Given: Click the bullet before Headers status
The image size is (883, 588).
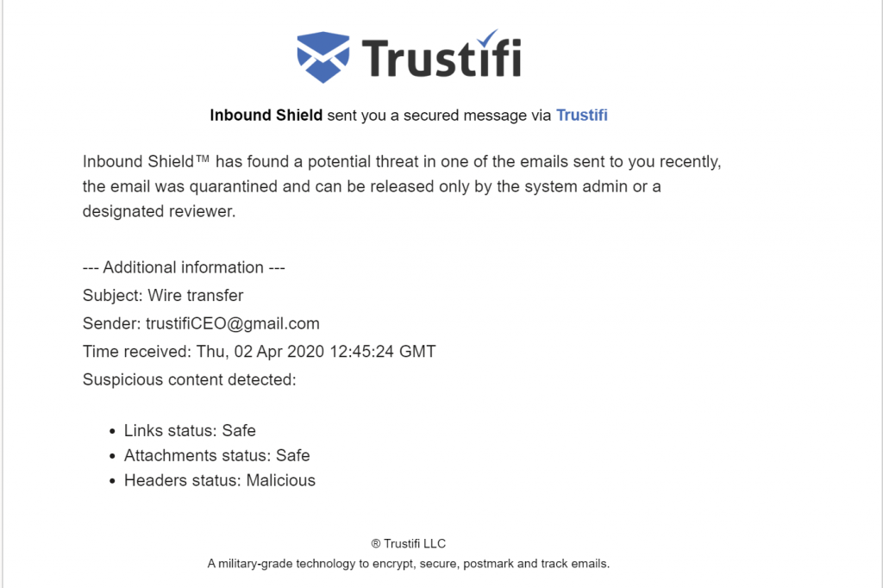Looking at the screenshot, I should click(113, 481).
